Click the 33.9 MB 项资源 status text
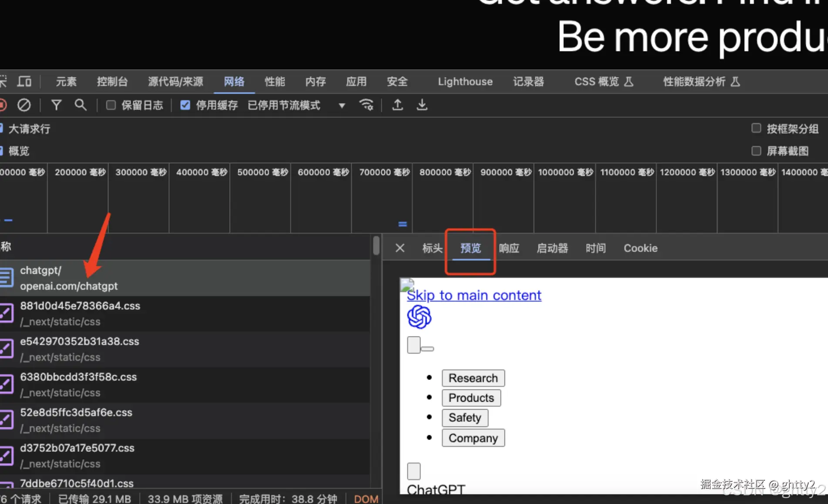 [x=185, y=499]
